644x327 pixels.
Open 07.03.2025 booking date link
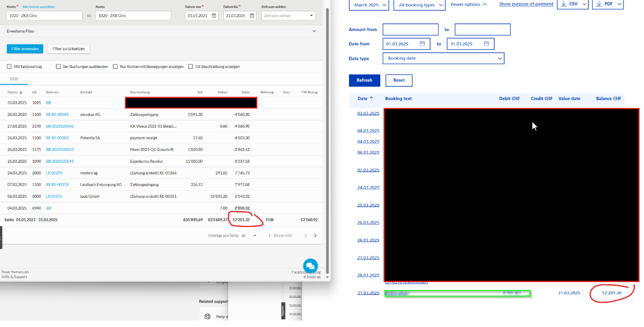[368, 170]
